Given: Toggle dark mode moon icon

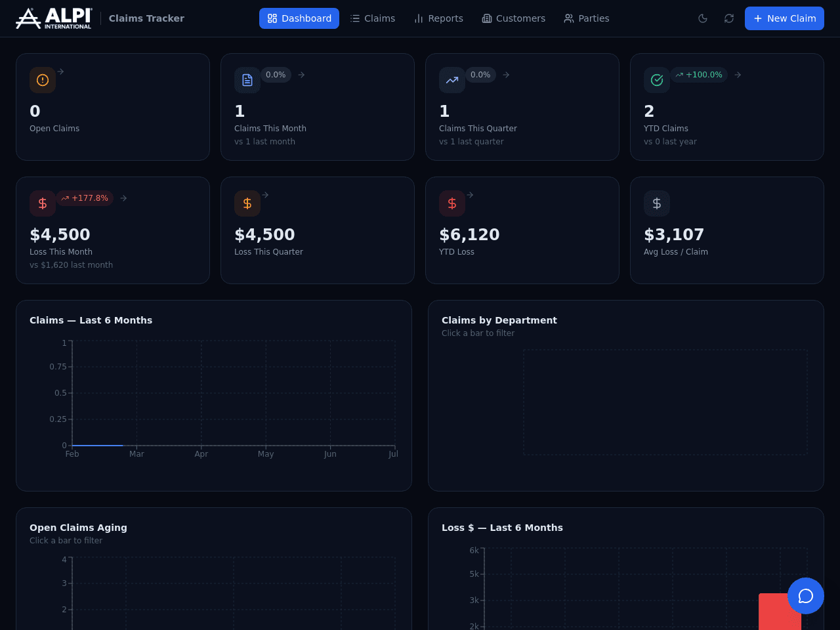Looking at the screenshot, I should tap(703, 18).
